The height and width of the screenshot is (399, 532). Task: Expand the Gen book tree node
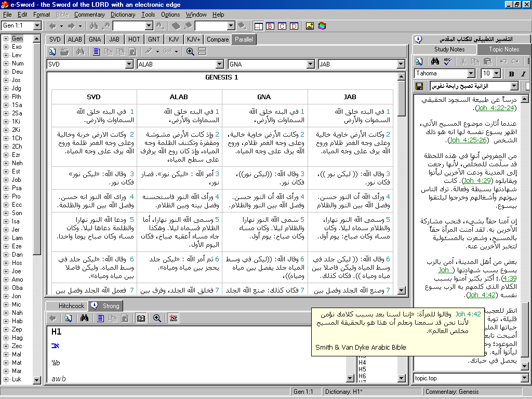[6, 38]
